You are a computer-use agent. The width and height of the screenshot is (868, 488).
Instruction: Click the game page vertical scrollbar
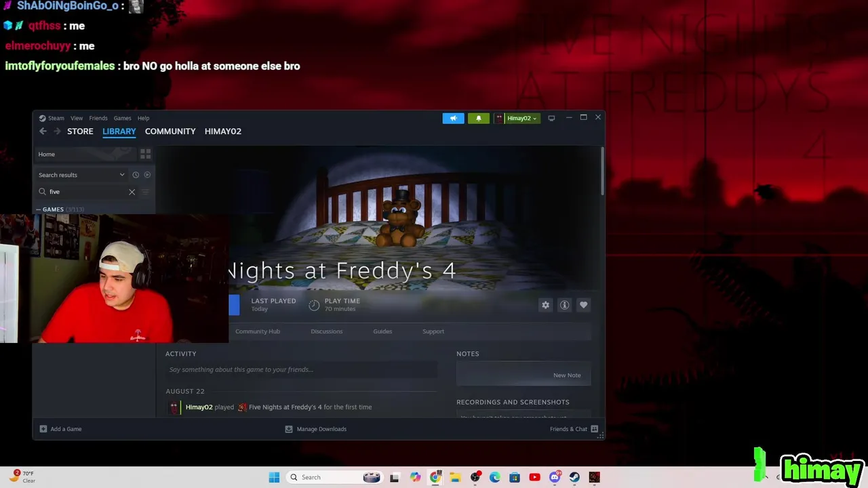[601, 173]
